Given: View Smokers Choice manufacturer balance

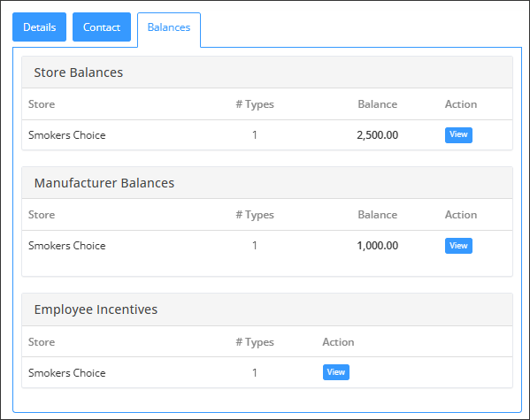Looking at the screenshot, I should point(458,246).
